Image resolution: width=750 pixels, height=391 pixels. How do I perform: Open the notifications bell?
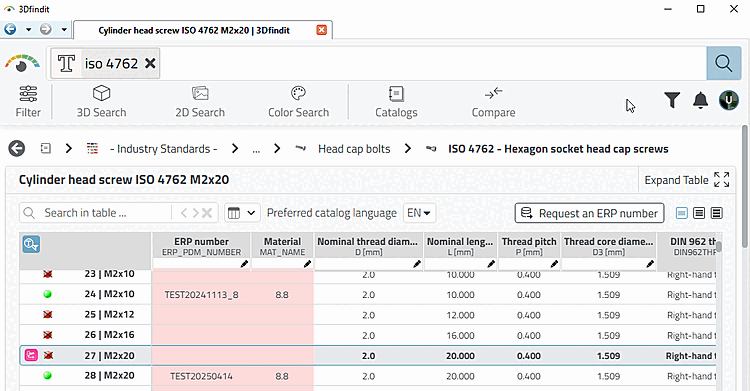[700, 100]
